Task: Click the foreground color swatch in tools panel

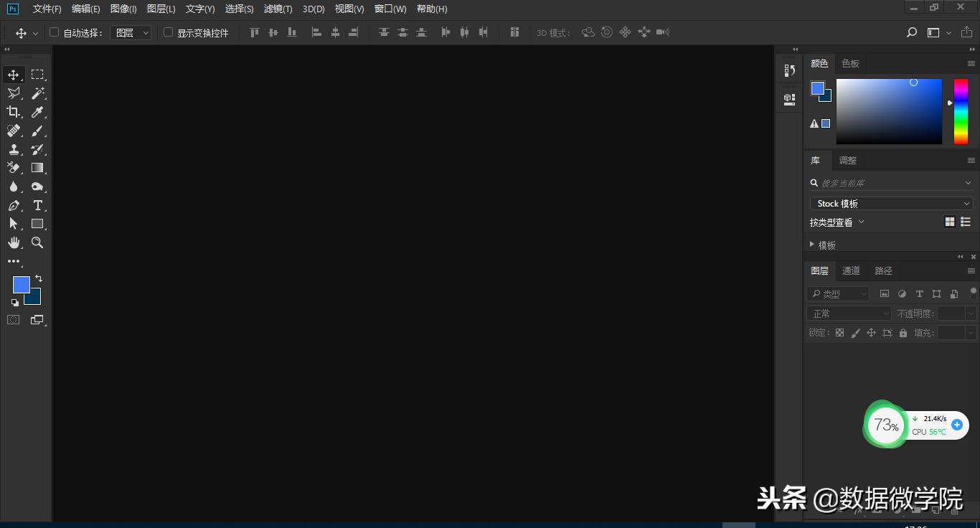Action: [22, 285]
